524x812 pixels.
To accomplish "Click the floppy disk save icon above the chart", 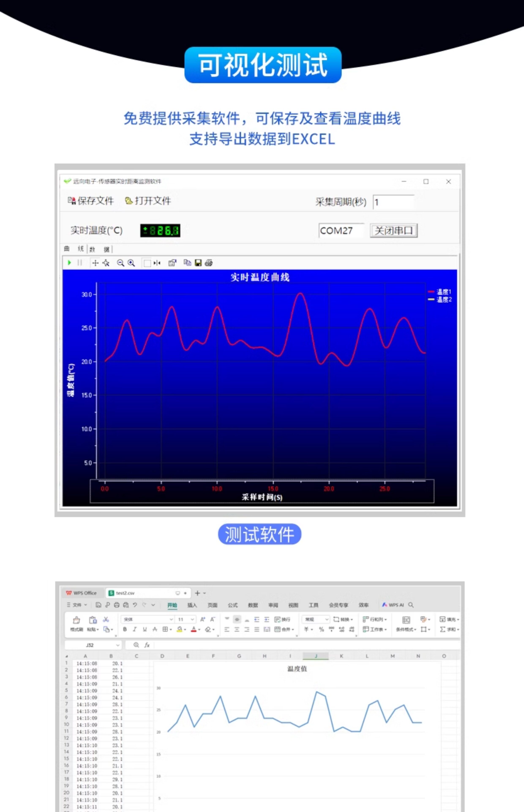I will pyautogui.click(x=198, y=263).
